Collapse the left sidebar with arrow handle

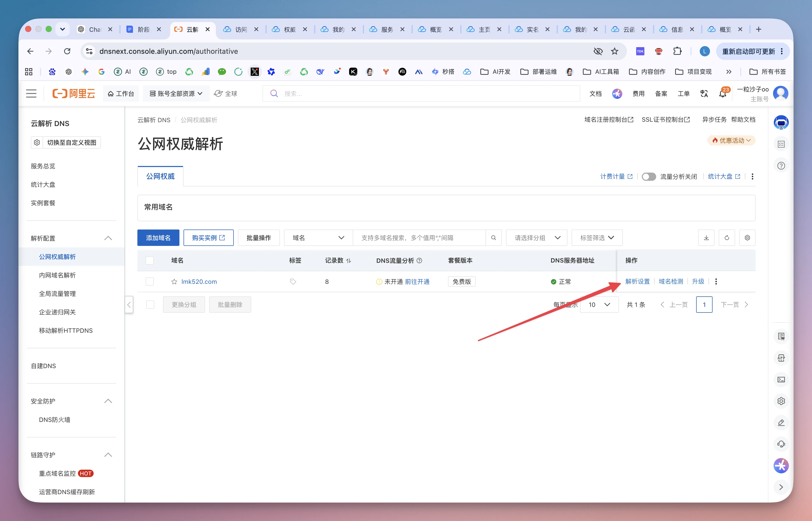tap(129, 305)
